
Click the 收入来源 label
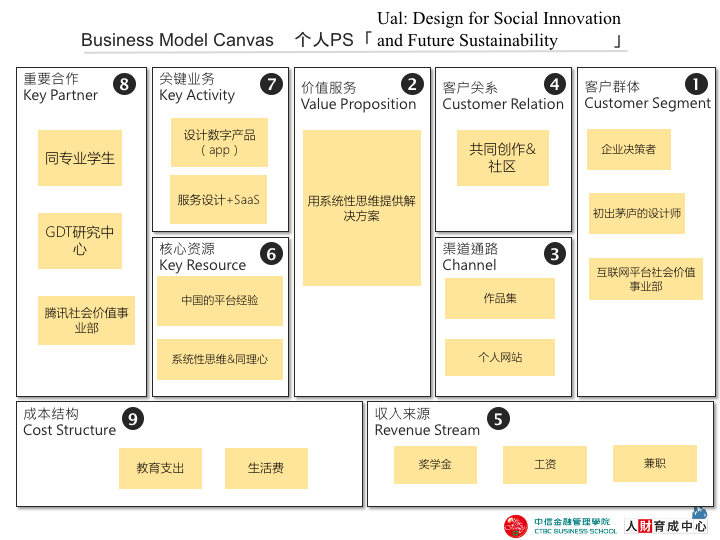point(403,414)
